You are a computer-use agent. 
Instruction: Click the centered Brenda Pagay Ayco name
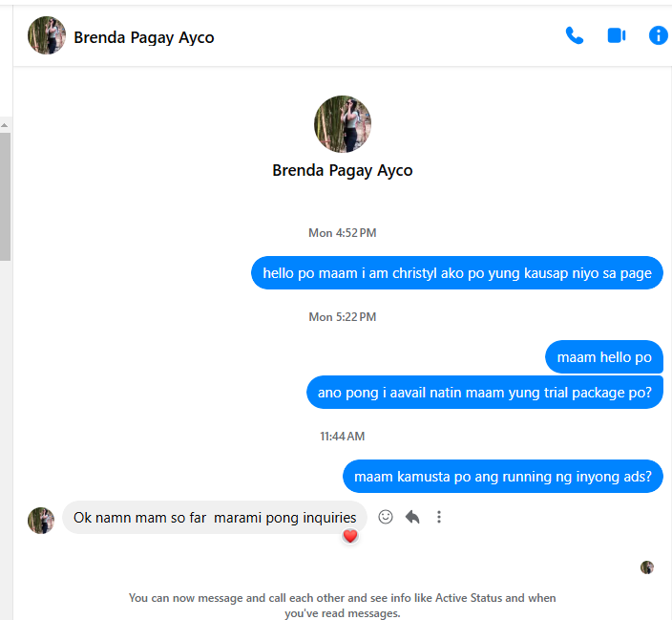click(342, 171)
